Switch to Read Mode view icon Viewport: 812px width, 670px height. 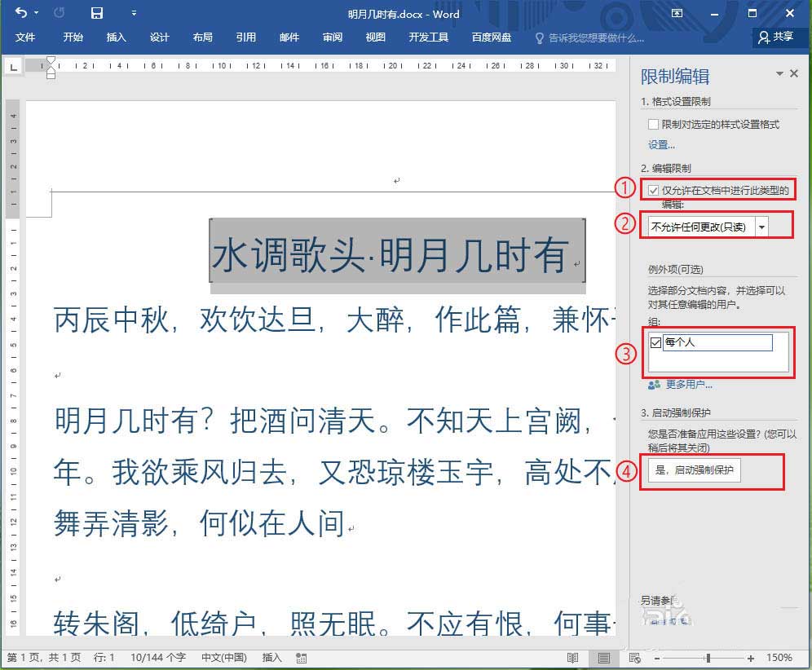pos(573,658)
